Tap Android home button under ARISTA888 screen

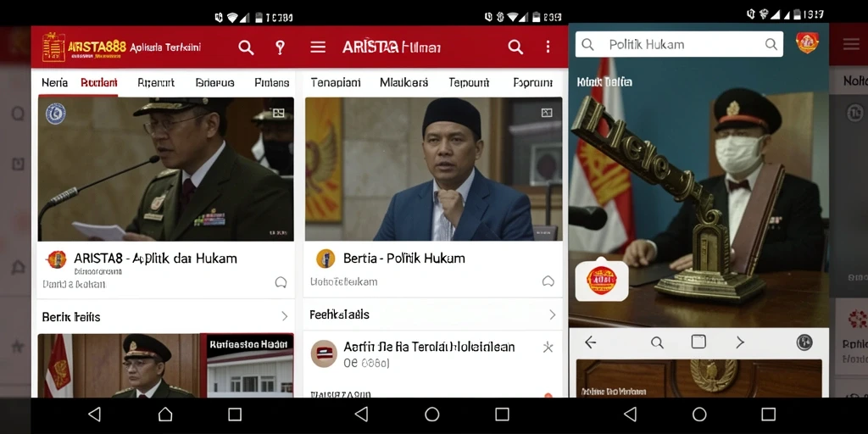(x=165, y=414)
